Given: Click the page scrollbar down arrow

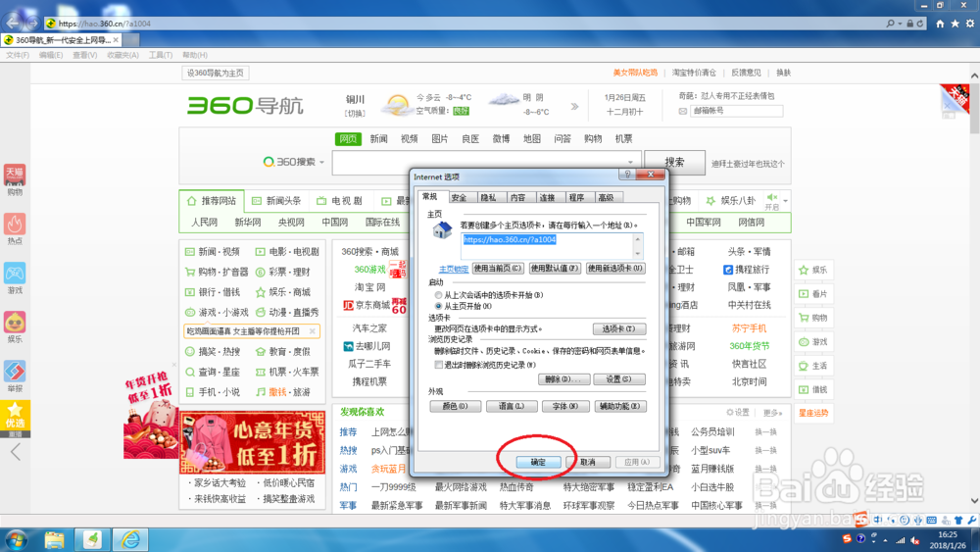Looking at the screenshot, I should coord(974,501).
